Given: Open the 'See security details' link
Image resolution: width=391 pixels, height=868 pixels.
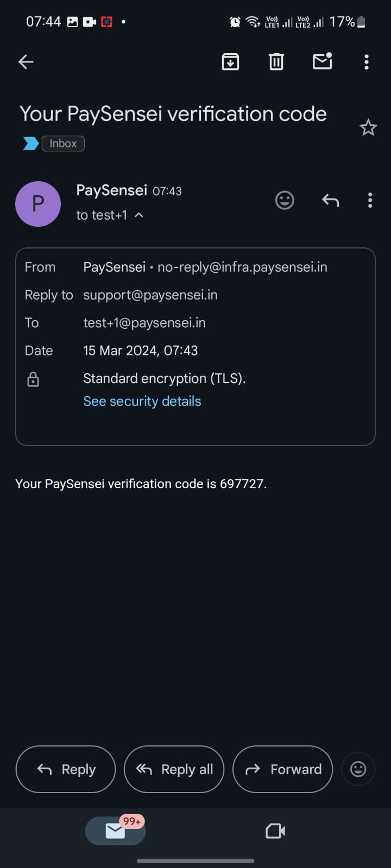Looking at the screenshot, I should point(142,401).
